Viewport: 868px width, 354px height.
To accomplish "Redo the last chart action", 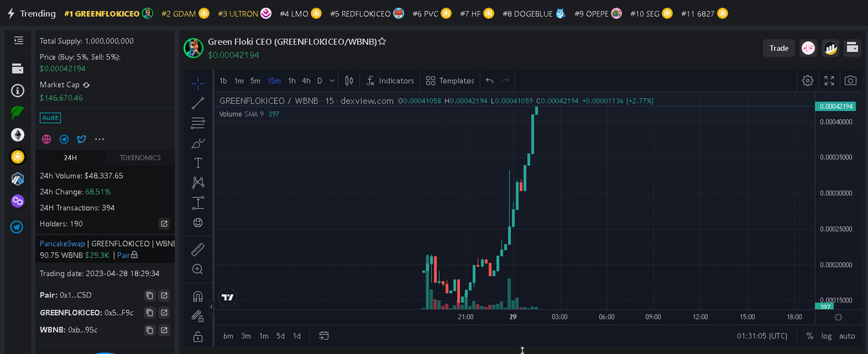I will coord(506,81).
